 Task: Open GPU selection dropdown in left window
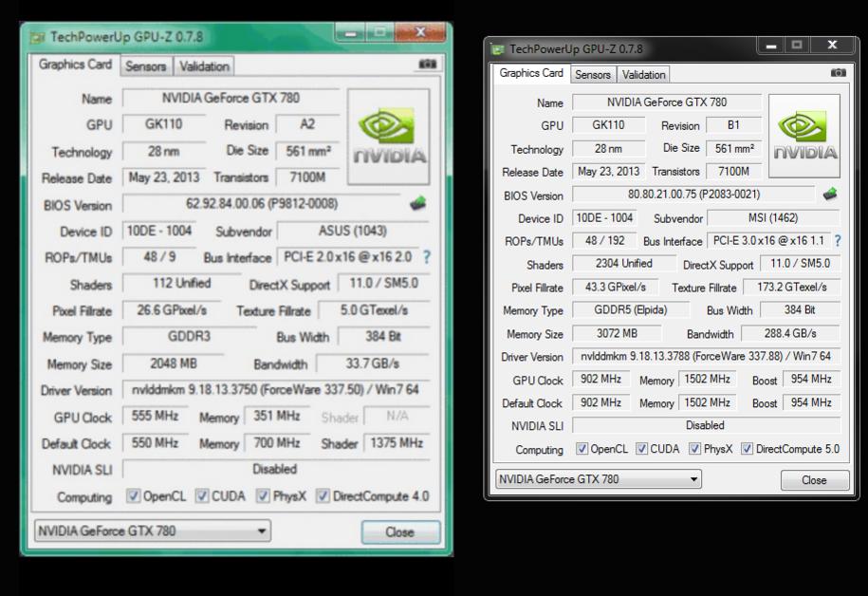tap(153, 531)
